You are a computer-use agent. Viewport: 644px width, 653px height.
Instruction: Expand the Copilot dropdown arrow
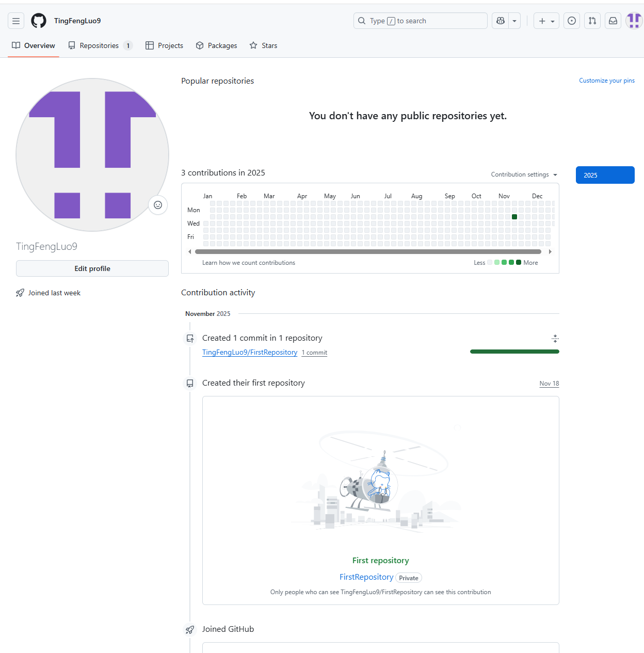[514, 21]
